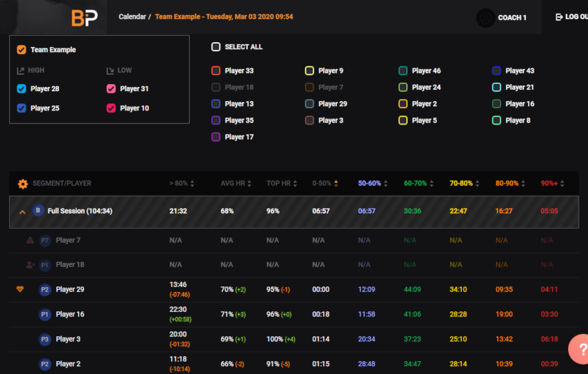Open Player 29 row name

(x=70, y=290)
